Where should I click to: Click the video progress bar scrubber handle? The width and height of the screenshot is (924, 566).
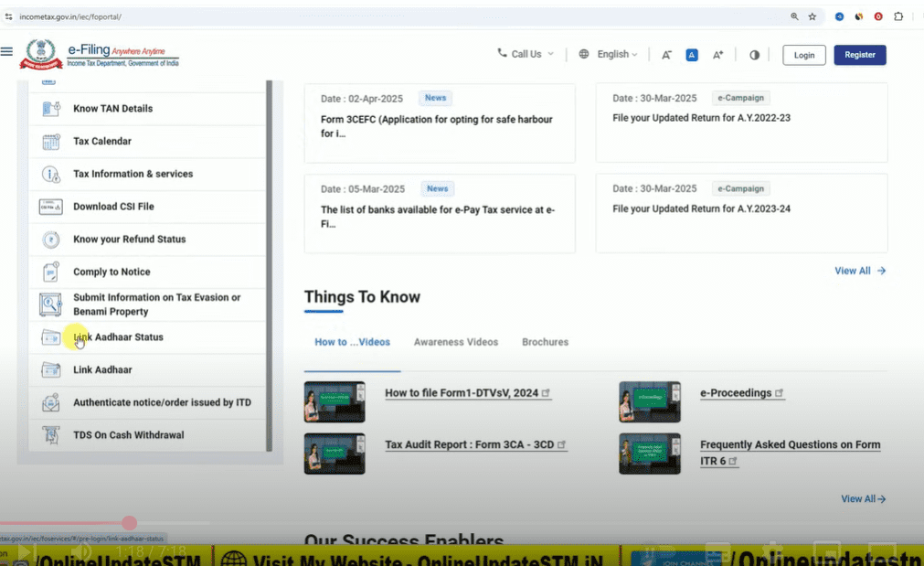[x=130, y=523]
